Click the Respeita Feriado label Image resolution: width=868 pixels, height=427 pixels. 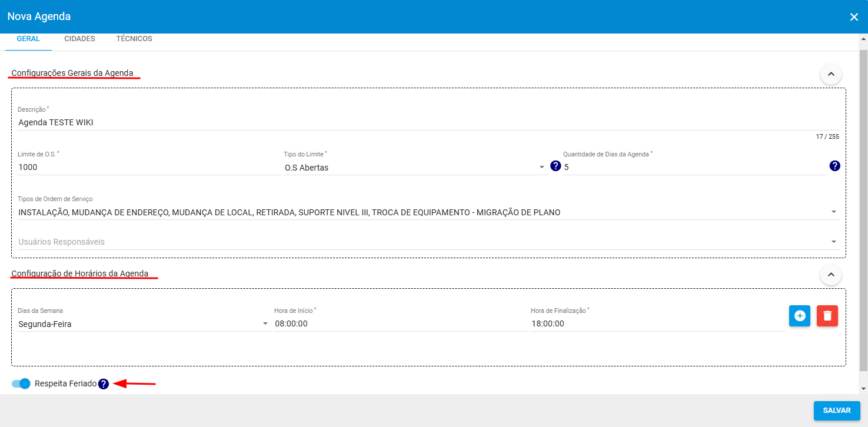point(65,383)
